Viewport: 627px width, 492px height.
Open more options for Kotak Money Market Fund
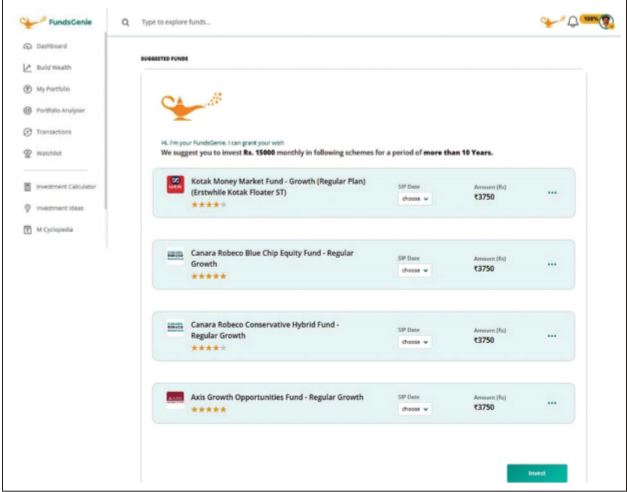[x=552, y=193]
